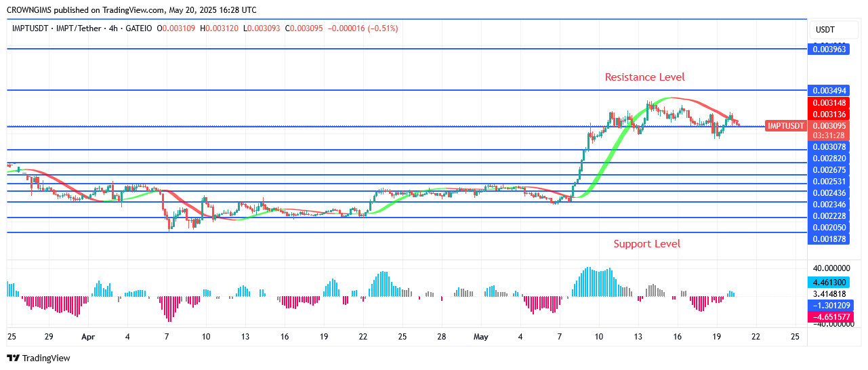
Task: Click the Support Level annotation
Action: 647,244
